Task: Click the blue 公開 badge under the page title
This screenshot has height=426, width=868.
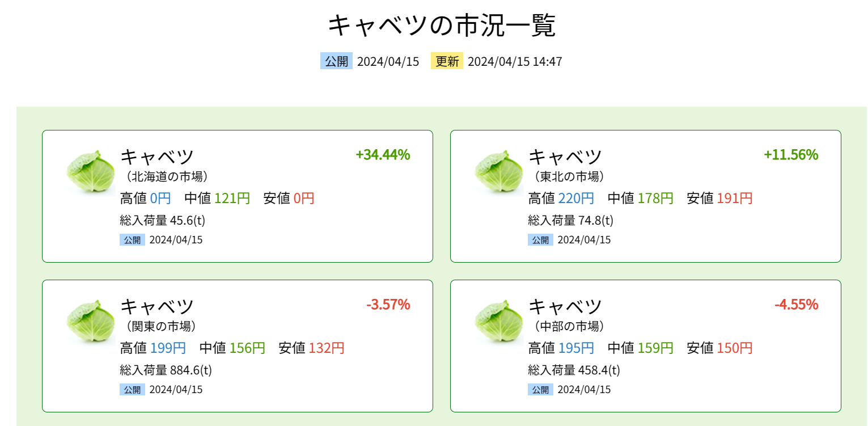Action: point(336,61)
